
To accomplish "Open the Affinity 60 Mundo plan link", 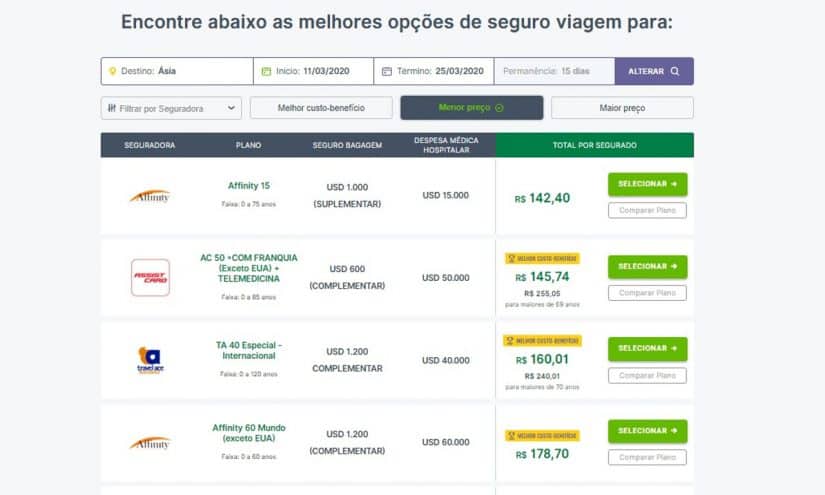I will [249, 433].
